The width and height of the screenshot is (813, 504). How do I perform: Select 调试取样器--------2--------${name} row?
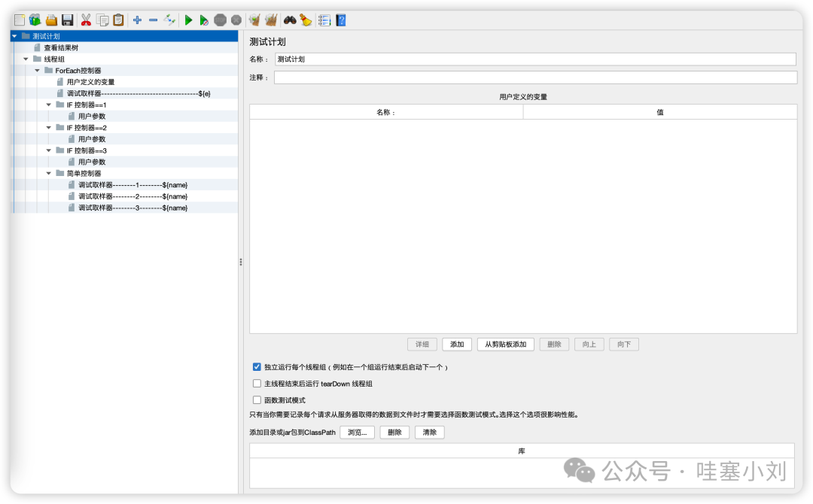124,196
